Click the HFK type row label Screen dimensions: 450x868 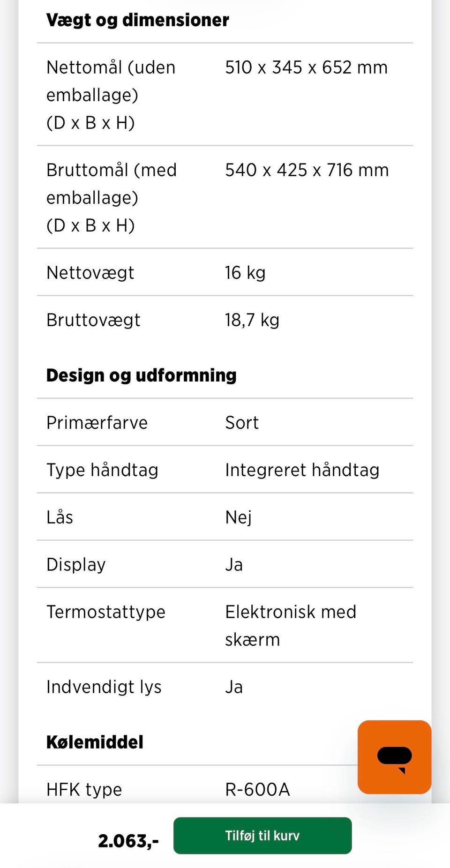click(x=84, y=790)
